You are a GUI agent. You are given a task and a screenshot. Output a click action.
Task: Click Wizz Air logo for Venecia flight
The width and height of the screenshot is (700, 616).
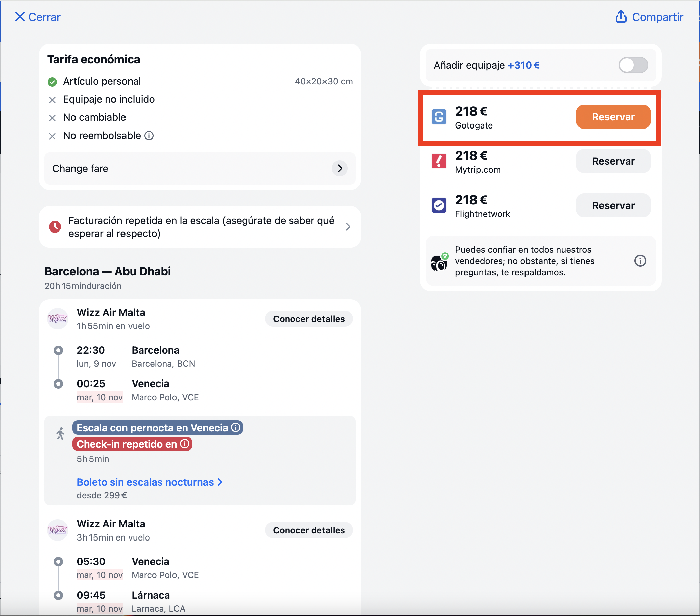[57, 530]
